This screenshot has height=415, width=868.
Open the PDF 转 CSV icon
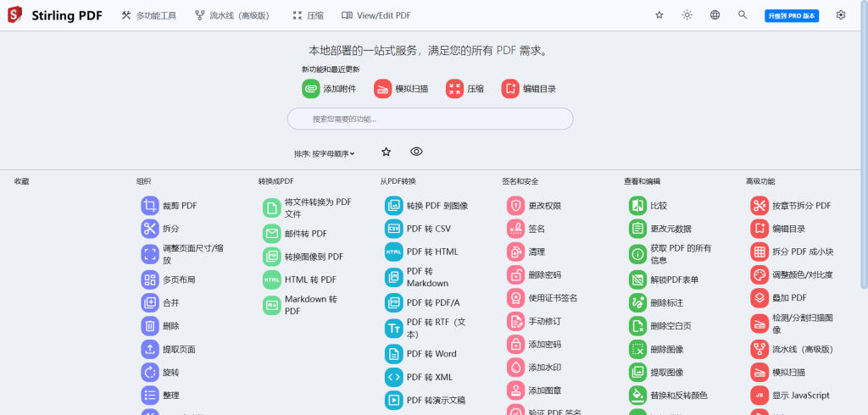click(x=394, y=229)
